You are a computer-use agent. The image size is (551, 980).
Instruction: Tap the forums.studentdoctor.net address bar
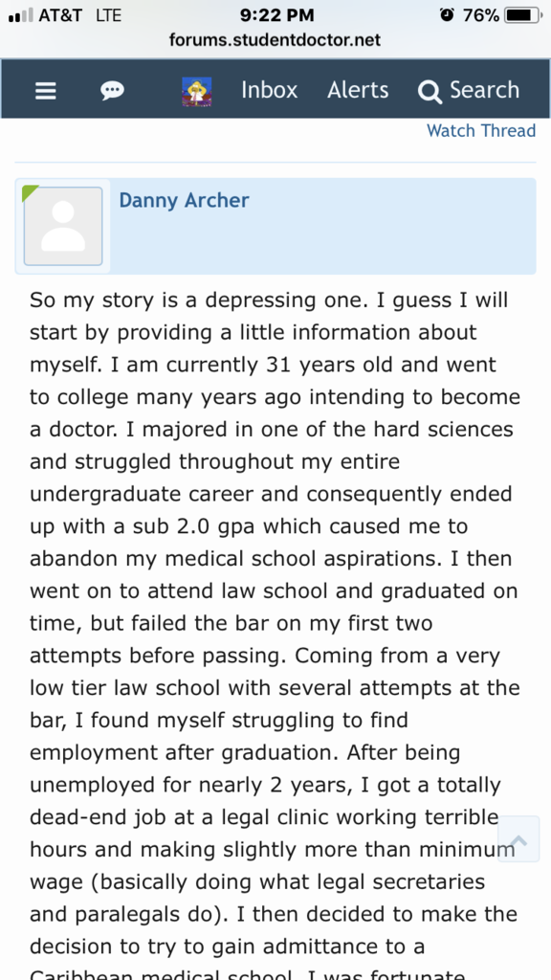tap(275, 40)
